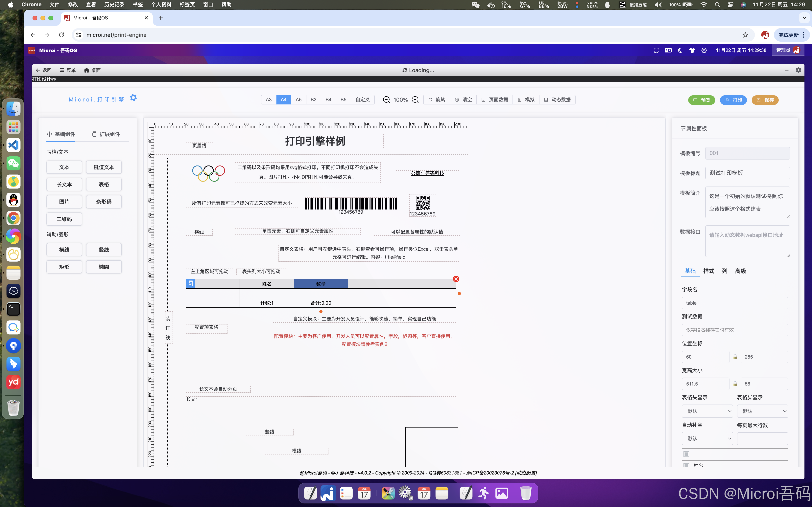
Task: Select the A3 paper size
Action: click(x=268, y=99)
